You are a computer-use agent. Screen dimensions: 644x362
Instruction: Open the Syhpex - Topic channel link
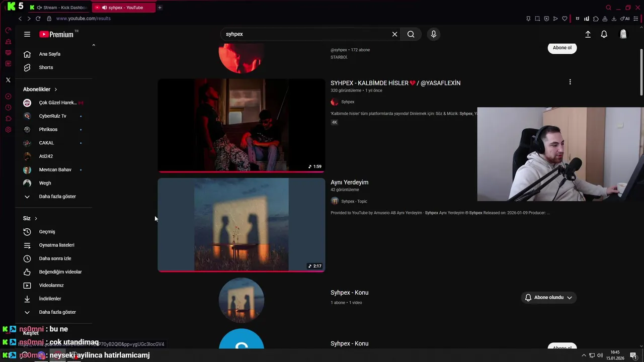click(x=354, y=201)
